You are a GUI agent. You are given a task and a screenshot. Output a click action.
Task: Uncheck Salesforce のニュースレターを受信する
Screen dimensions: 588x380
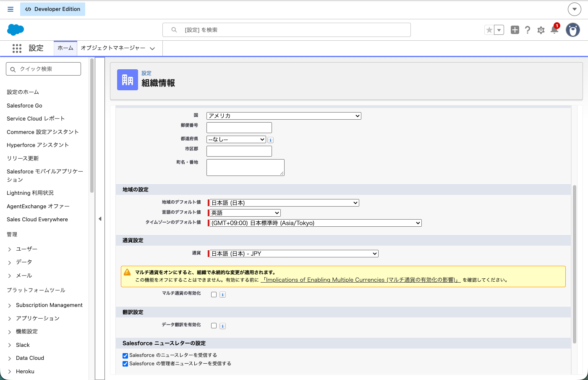[x=125, y=356]
